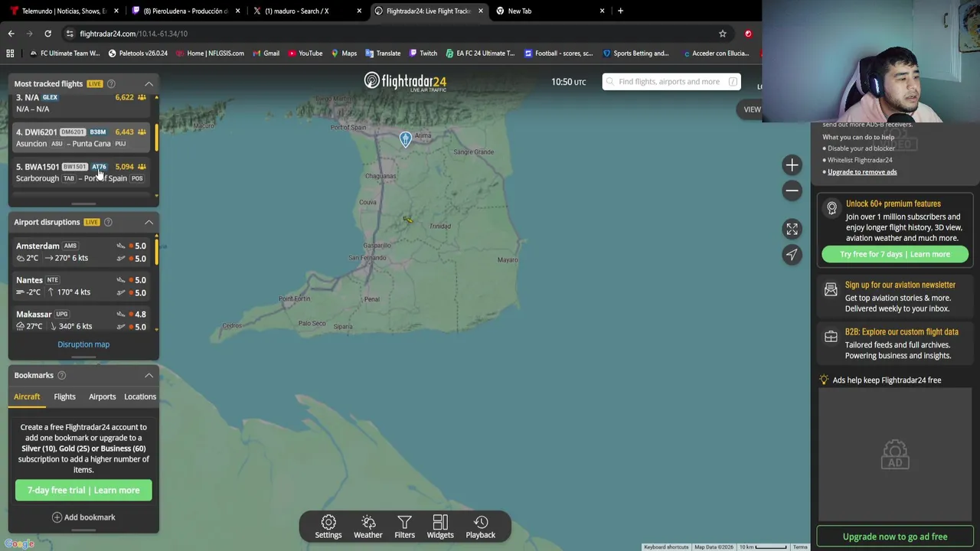Click the site info icon in address bar
The height and width of the screenshot is (551, 980).
coord(70,34)
